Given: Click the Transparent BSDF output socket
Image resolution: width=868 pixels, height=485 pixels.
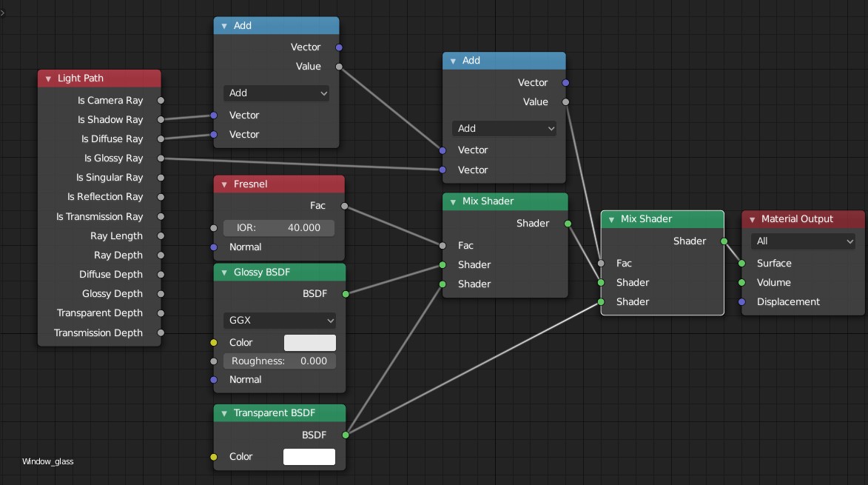Looking at the screenshot, I should point(345,435).
